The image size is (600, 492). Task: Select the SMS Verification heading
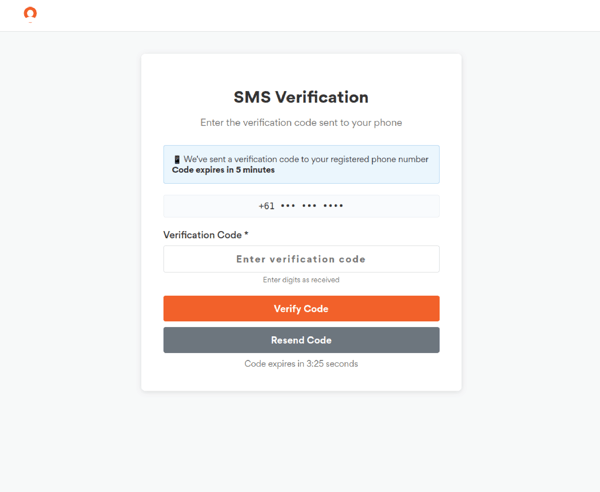click(301, 97)
